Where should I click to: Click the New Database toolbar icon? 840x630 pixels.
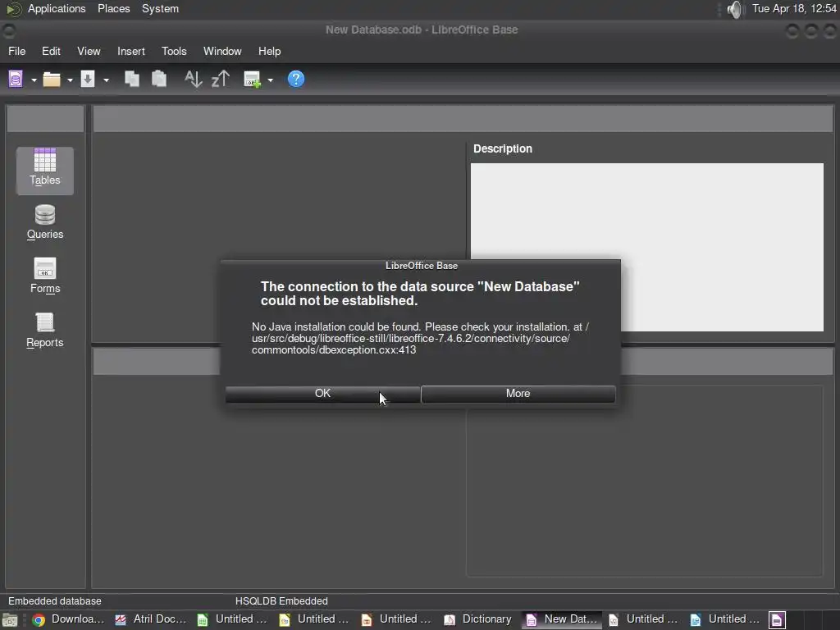coord(16,80)
